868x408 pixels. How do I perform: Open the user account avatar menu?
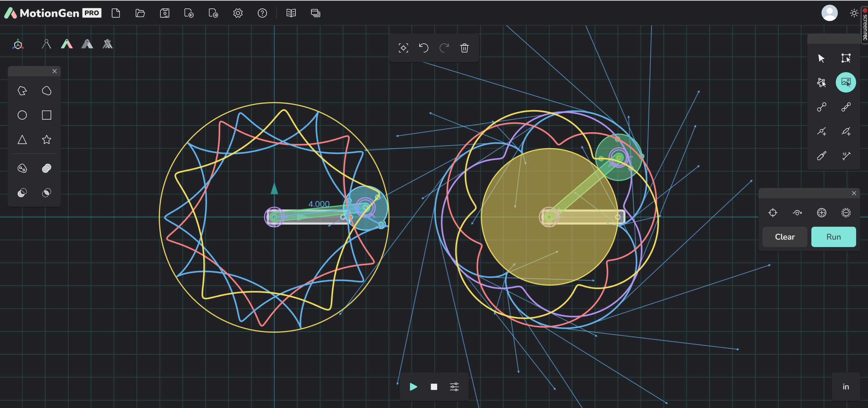(829, 13)
